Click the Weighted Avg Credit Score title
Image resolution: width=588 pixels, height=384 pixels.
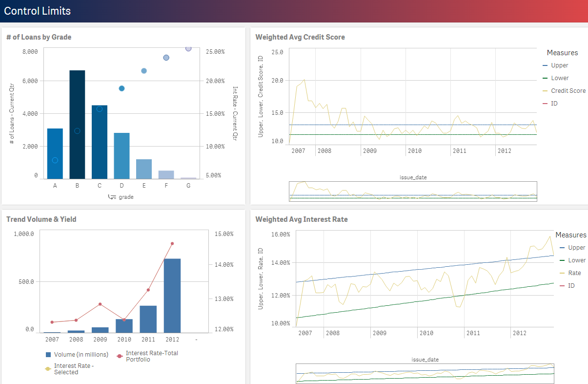300,37
